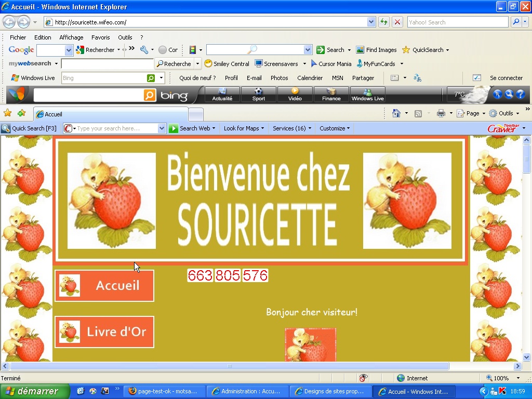Click the Stop loading X icon
The width and height of the screenshot is (532, 399).
tap(397, 22)
